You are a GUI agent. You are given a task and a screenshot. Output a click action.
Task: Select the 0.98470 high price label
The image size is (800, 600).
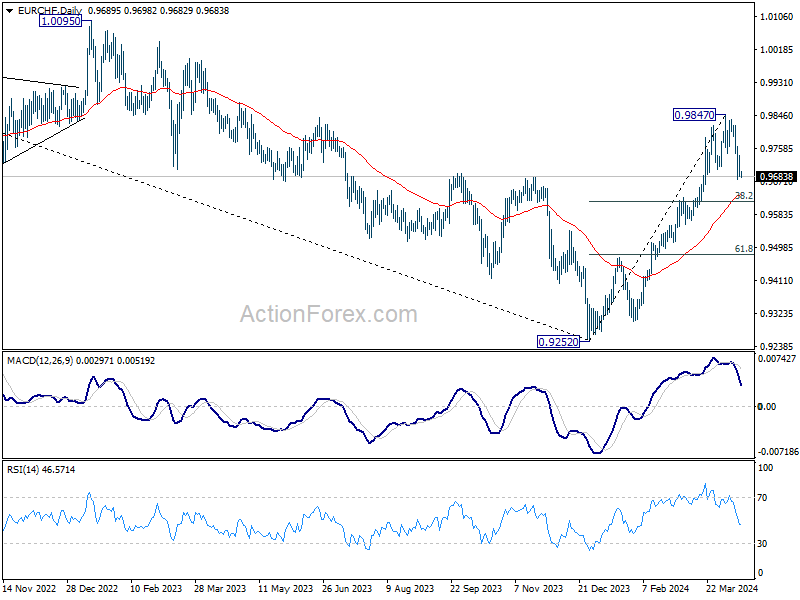694,115
